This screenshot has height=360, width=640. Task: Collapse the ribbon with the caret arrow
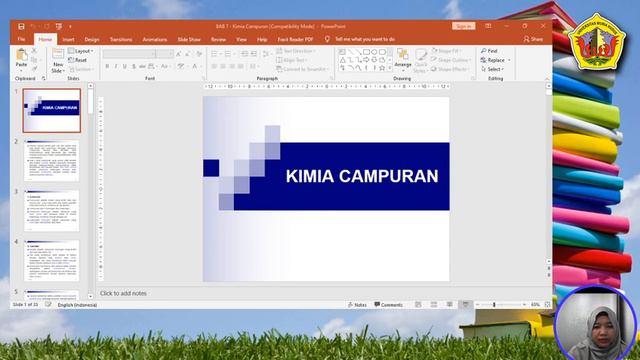(x=547, y=78)
